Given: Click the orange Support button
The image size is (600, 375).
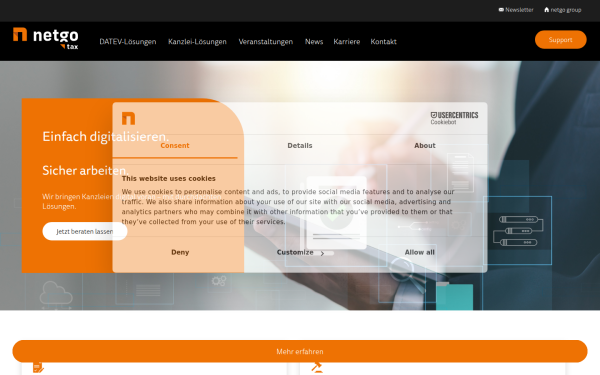Looking at the screenshot, I should pos(561,40).
